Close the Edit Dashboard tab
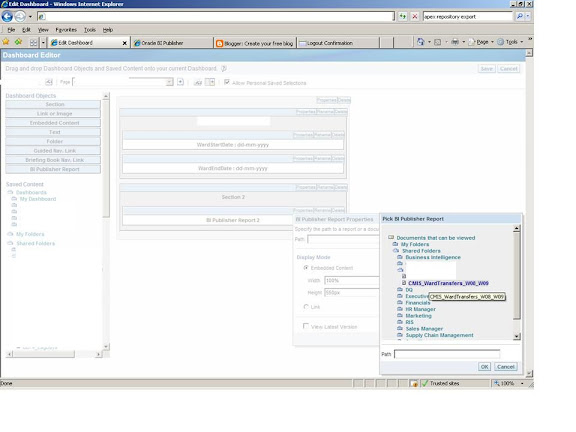Screen dimensions: 576x432 point(125,43)
